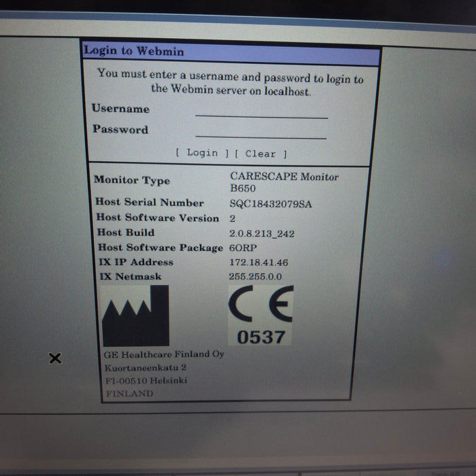Click the 'You must enter a username' message

coord(231,82)
